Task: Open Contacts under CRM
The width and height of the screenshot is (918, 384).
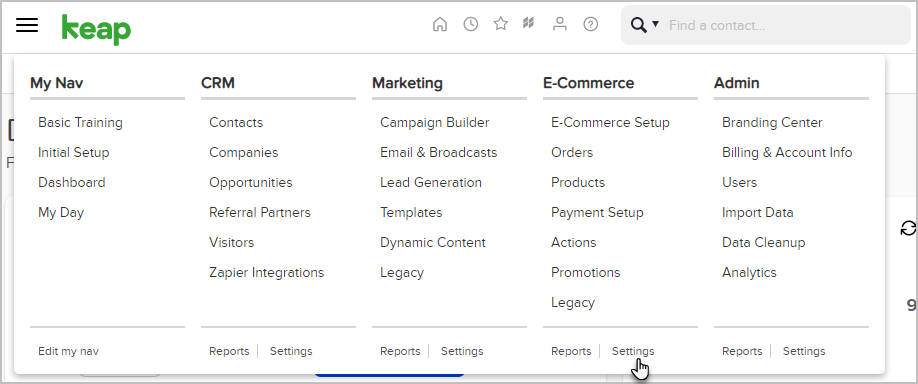Action: tap(236, 122)
